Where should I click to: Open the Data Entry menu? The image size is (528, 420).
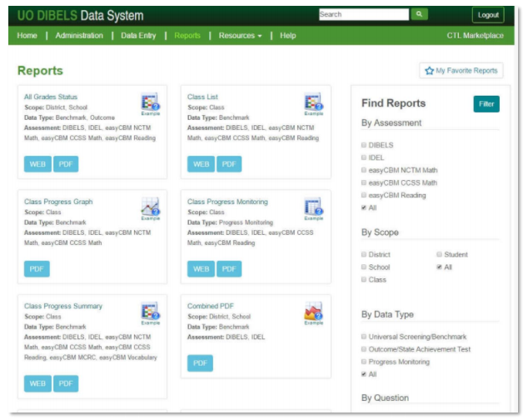138,35
